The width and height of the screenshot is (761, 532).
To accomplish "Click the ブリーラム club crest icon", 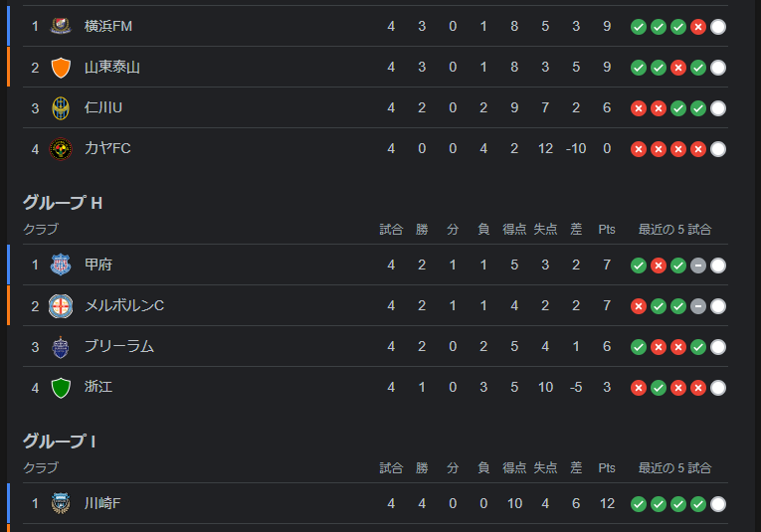I will coord(61,347).
